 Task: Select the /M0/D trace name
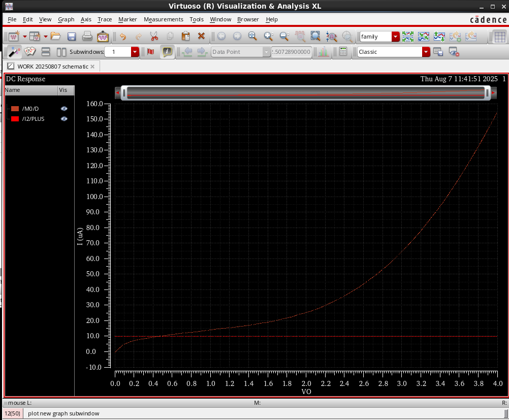(30, 109)
